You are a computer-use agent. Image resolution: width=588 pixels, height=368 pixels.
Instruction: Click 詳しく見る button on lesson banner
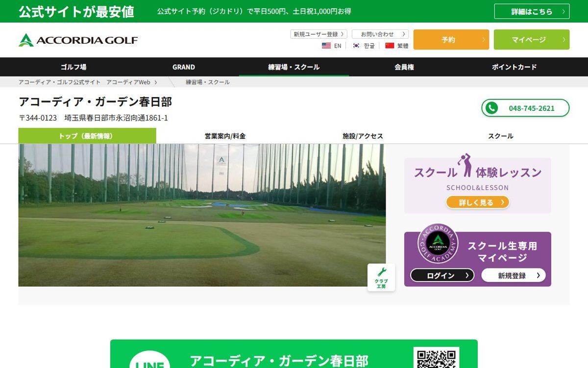point(478,202)
